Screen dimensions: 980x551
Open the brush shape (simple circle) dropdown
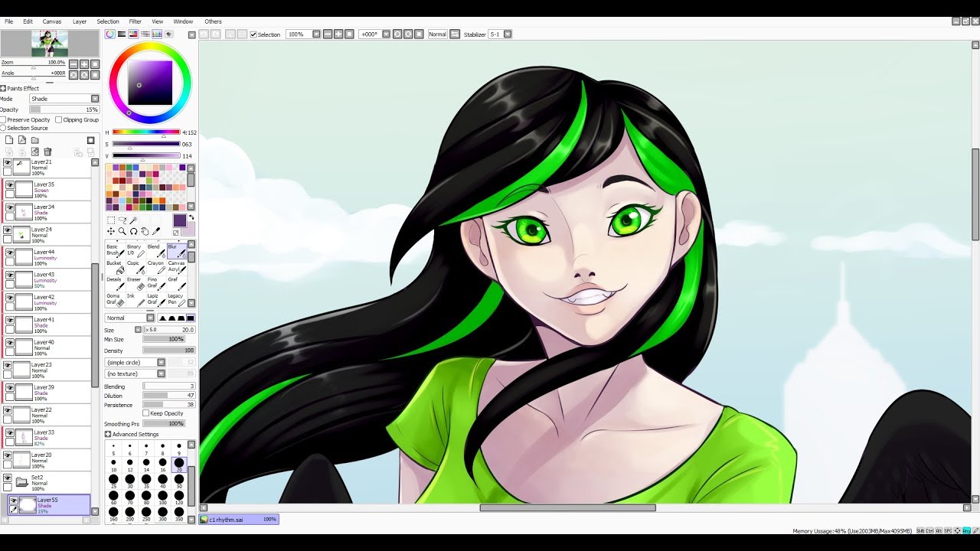pos(136,363)
